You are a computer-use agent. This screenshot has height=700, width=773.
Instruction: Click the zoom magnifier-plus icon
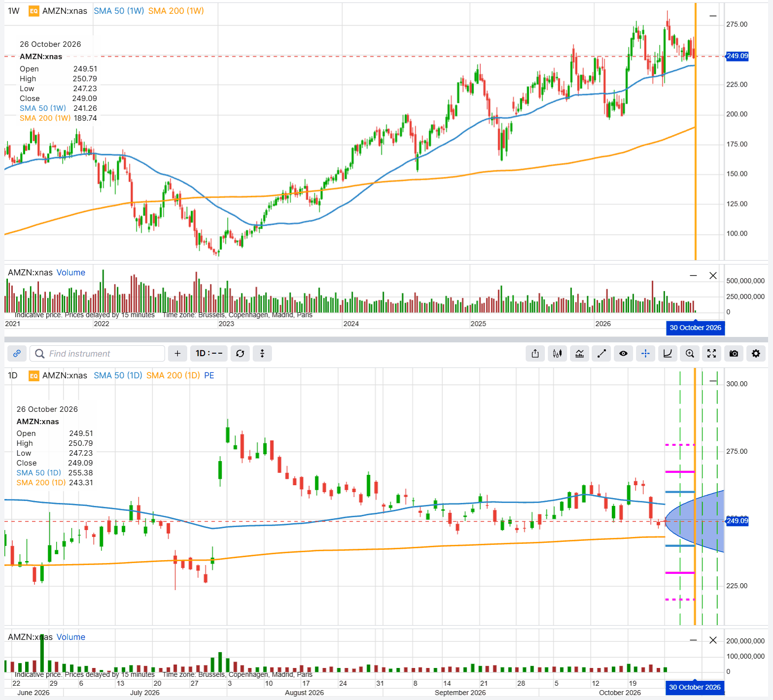click(690, 354)
